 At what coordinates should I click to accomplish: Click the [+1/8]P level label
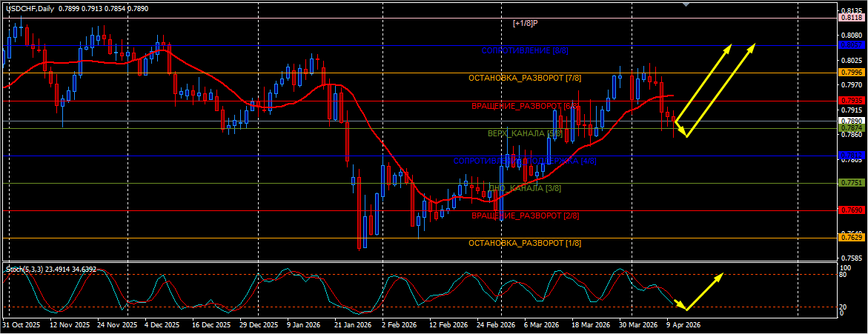(526, 23)
